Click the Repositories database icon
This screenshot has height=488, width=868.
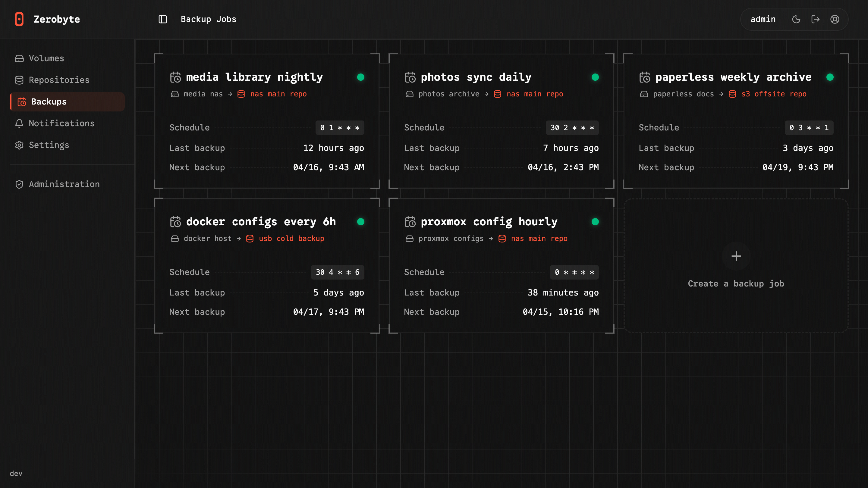(x=19, y=80)
